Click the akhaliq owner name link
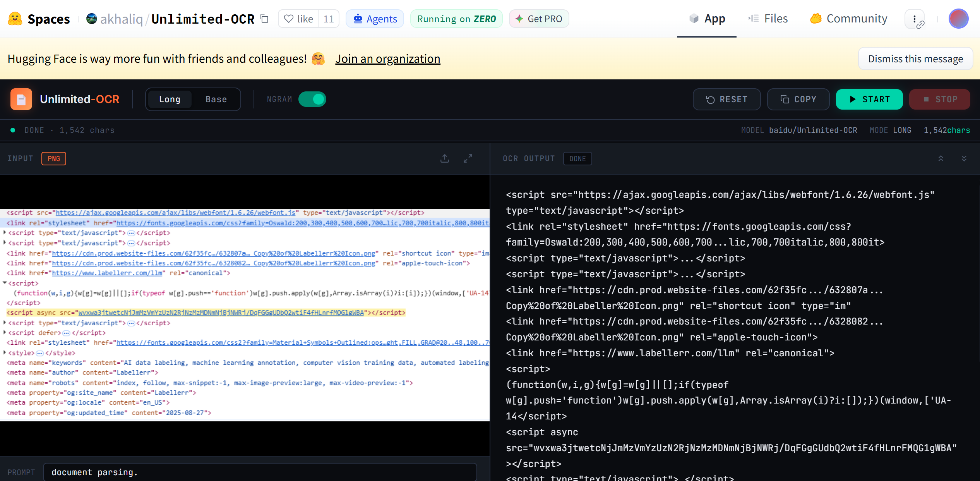Image resolution: width=980 pixels, height=481 pixels. pyautogui.click(x=122, y=19)
